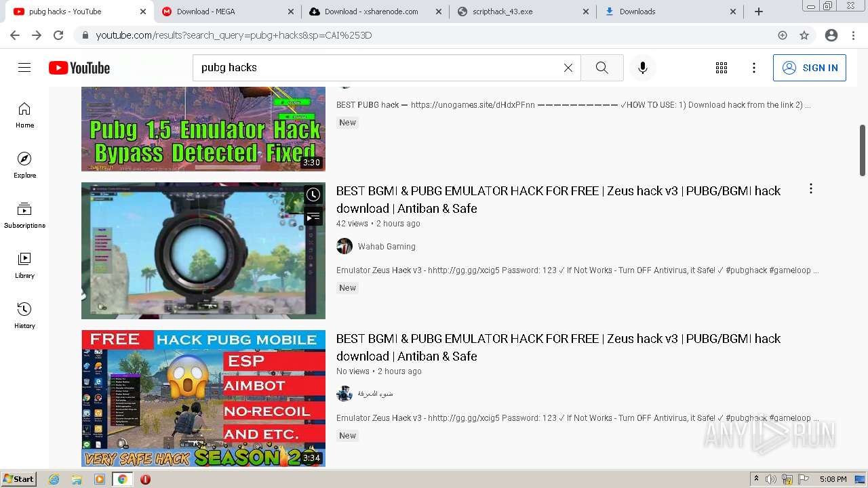
Task: Click New badge under Wahab Gaming video
Action: pyautogui.click(x=347, y=288)
